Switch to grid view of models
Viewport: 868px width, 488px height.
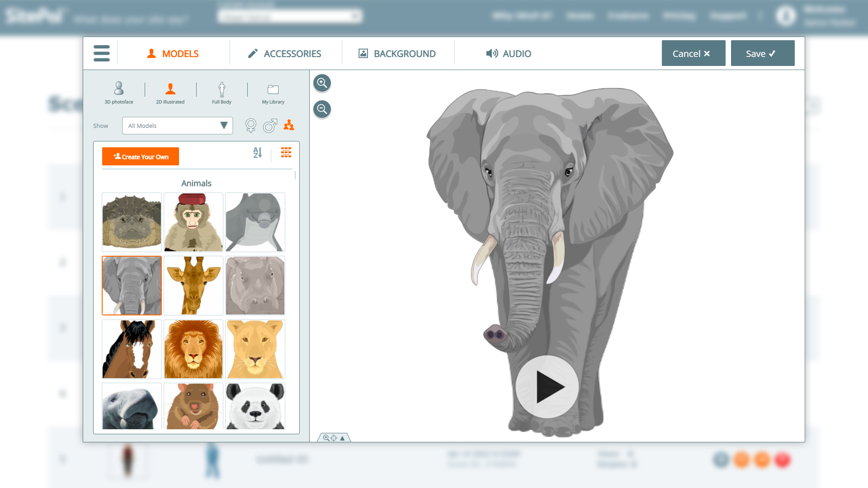click(286, 152)
